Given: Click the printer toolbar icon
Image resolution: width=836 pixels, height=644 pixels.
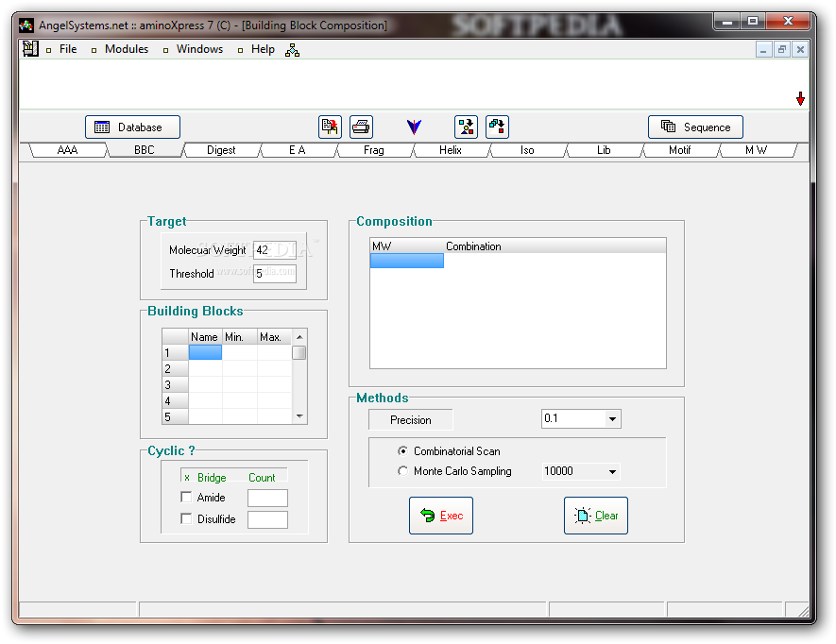Looking at the screenshot, I should click(361, 127).
